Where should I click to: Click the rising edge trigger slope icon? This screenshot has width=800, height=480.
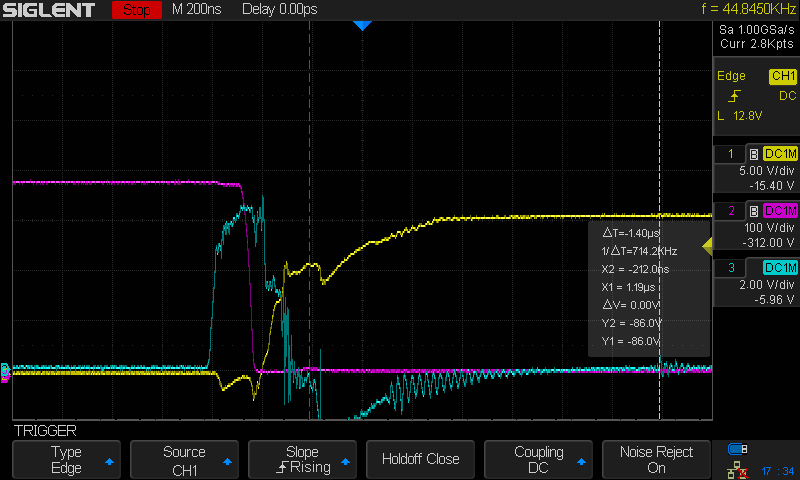734,96
